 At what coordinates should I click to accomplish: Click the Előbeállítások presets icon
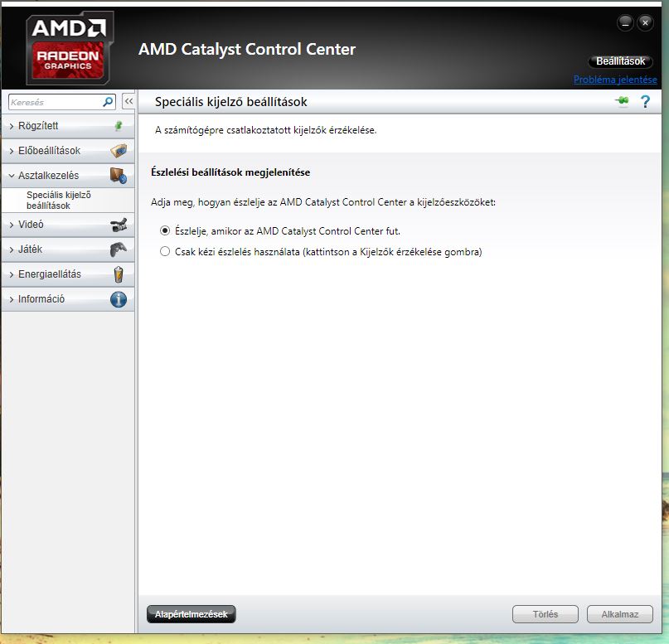(119, 151)
